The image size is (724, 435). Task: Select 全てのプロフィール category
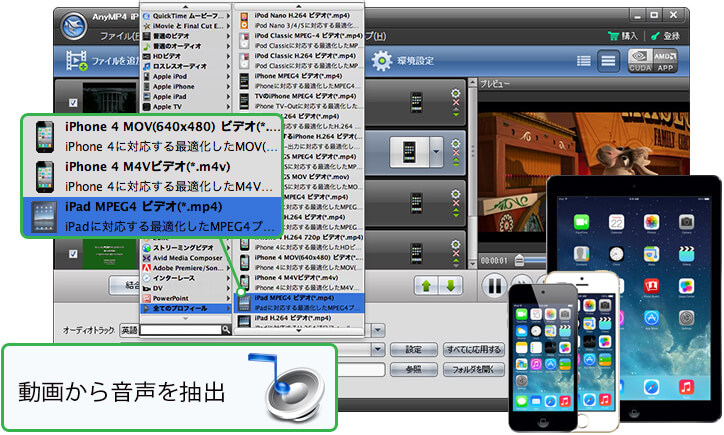tap(186, 308)
